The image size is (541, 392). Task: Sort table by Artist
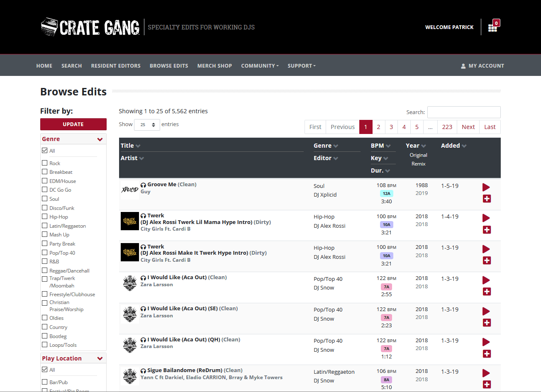pos(132,158)
